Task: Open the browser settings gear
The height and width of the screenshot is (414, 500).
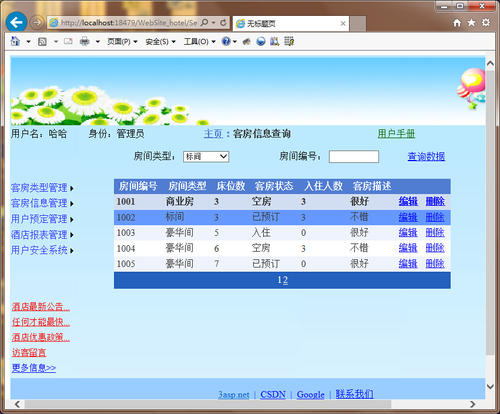Action: [x=486, y=22]
